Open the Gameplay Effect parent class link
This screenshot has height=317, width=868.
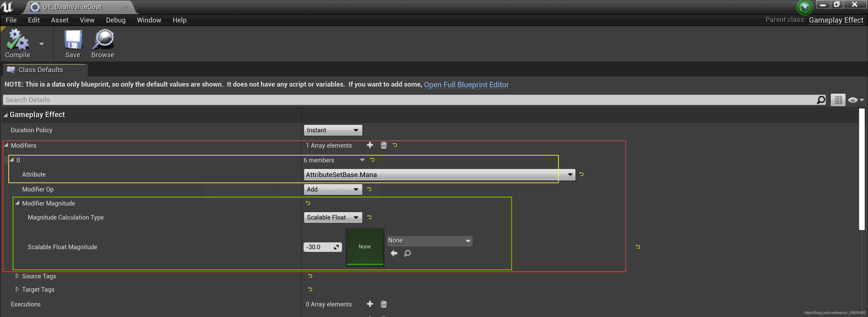pyautogui.click(x=836, y=20)
